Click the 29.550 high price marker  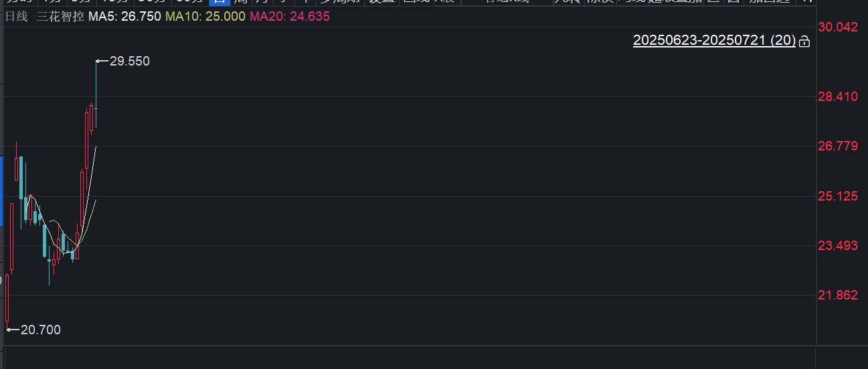tap(129, 61)
